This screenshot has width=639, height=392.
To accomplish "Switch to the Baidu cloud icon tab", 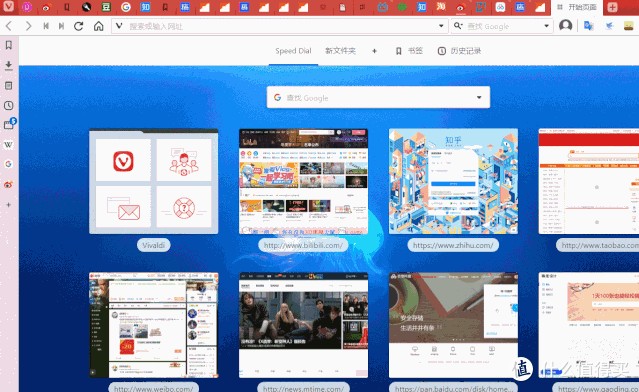I will tap(500, 7).
